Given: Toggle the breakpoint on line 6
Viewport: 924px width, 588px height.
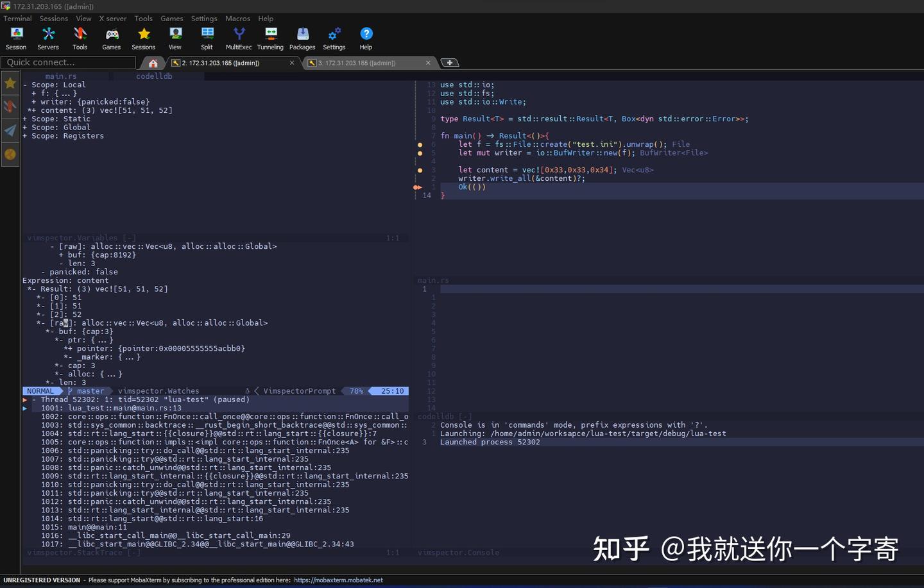Looking at the screenshot, I should [420, 144].
